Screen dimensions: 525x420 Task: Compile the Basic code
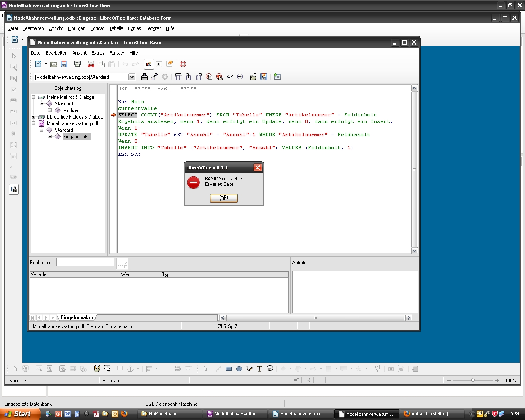[144, 77]
